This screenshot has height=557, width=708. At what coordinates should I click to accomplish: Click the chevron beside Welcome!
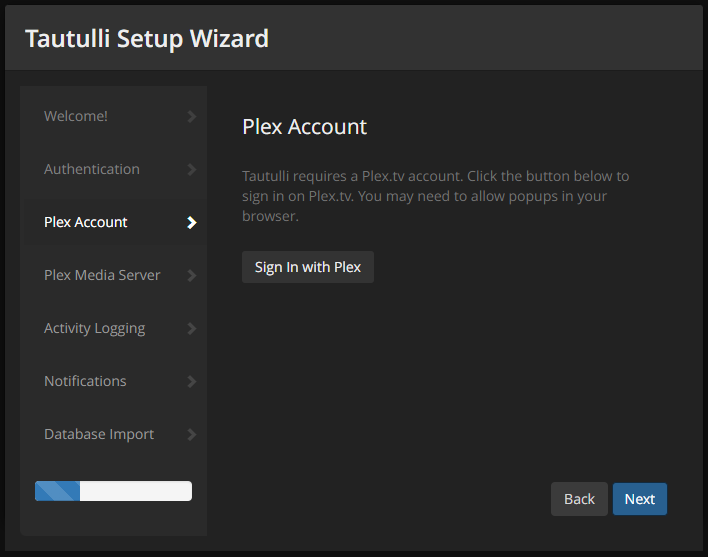pyautogui.click(x=192, y=116)
